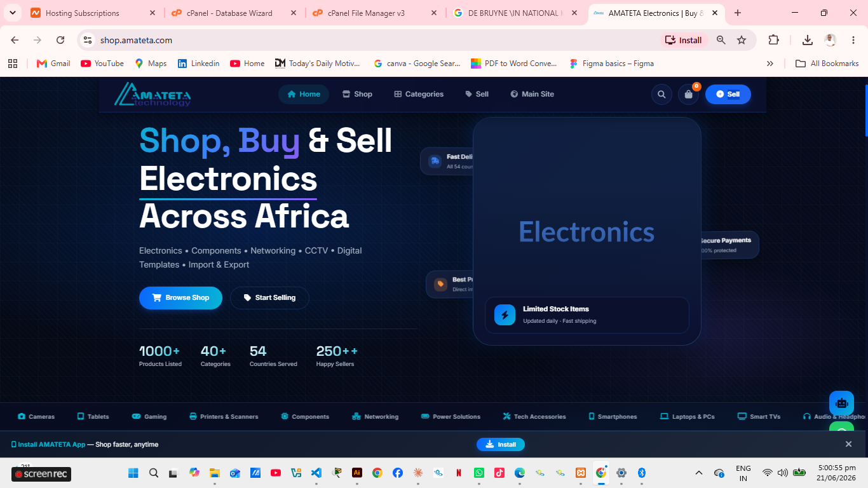Reload the page
Screen dimensions: 868x488
60,40
